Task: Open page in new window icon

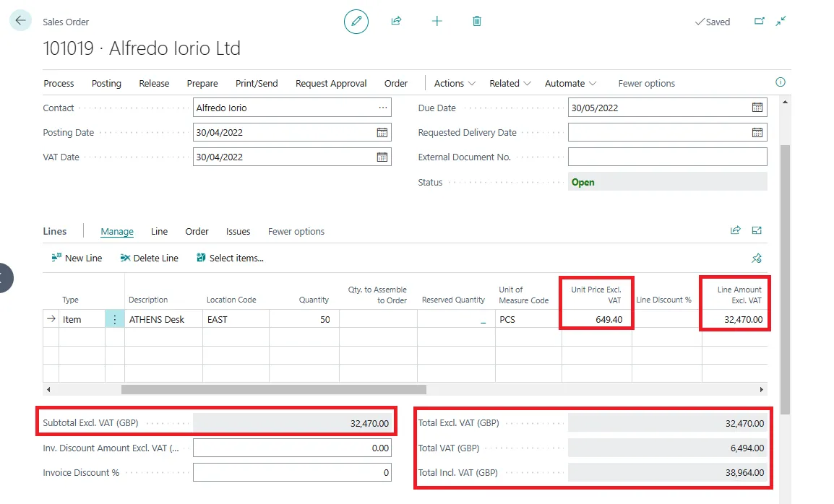Action: pos(759,21)
